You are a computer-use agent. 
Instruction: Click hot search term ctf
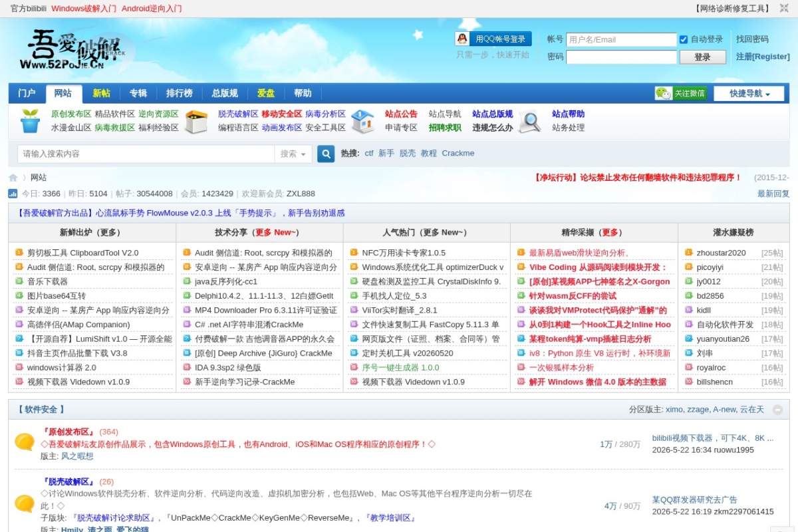(369, 153)
